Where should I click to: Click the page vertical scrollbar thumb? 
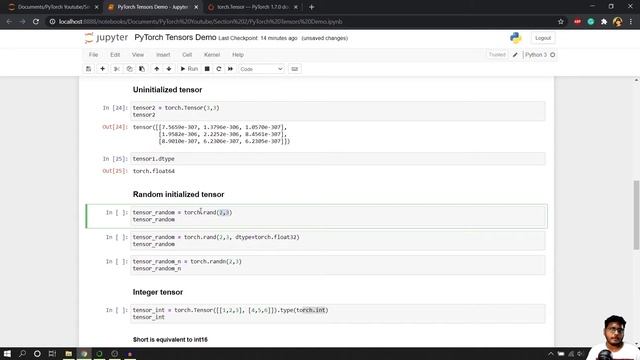pos(636,215)
